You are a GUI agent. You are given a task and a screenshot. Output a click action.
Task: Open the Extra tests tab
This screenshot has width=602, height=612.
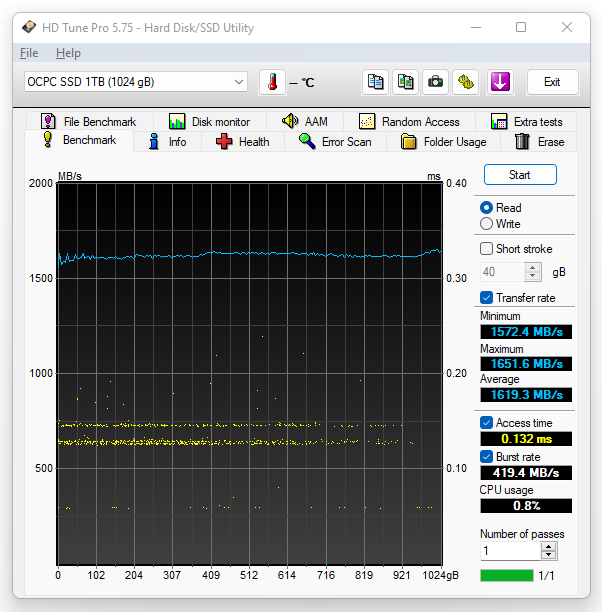pos(526,121)
